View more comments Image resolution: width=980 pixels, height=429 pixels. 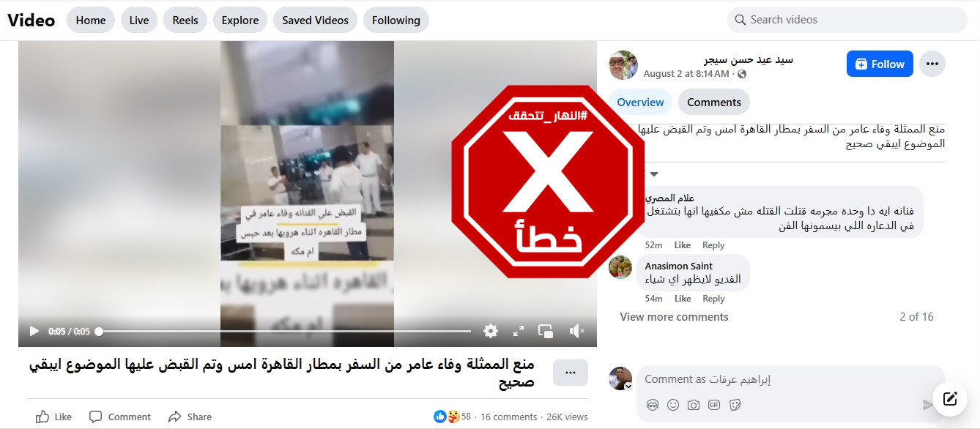[674, 317]
